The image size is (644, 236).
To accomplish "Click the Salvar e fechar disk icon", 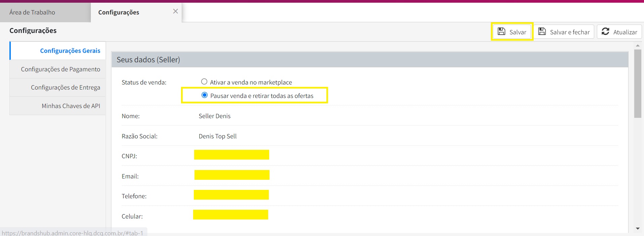I will pyautogui.click(x=542, y=32).
